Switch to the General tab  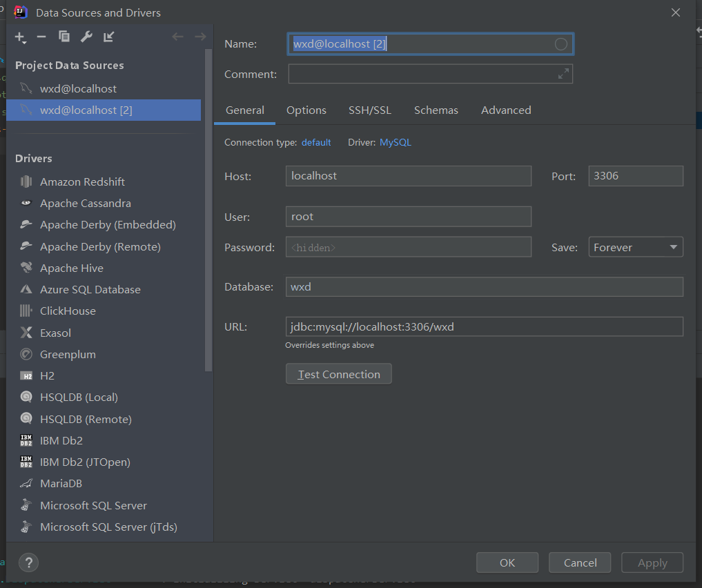(245, 110)
